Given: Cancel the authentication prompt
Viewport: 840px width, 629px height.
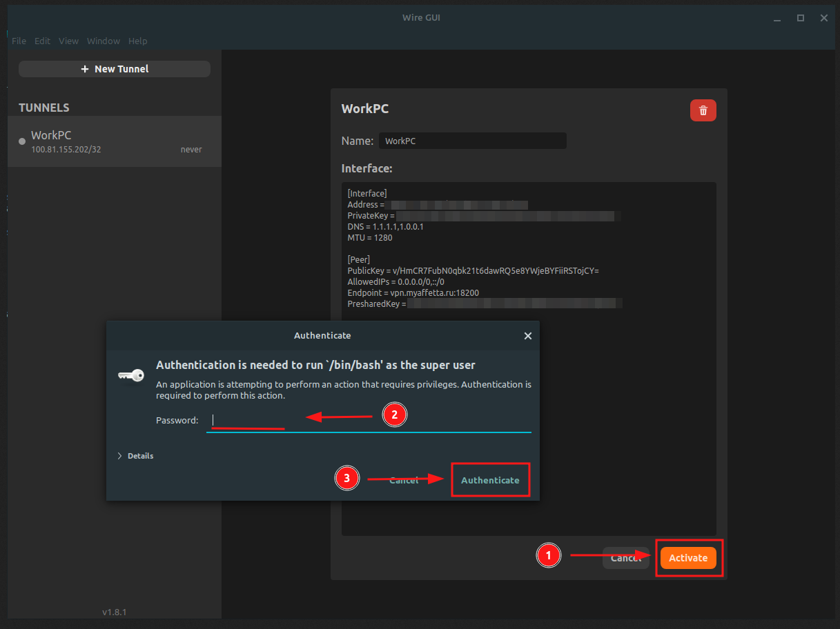Looking at the screenshot, I should pos(404,479).
